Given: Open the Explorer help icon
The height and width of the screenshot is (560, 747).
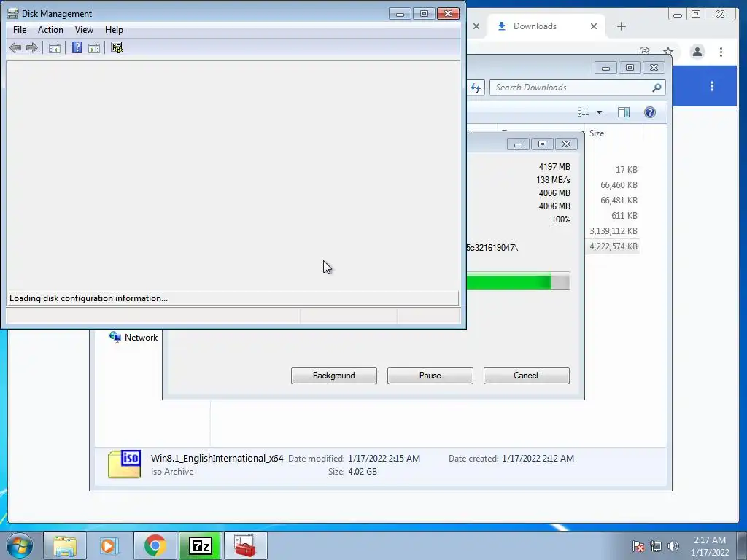Looking at the screenshot, I should point(650,112).
